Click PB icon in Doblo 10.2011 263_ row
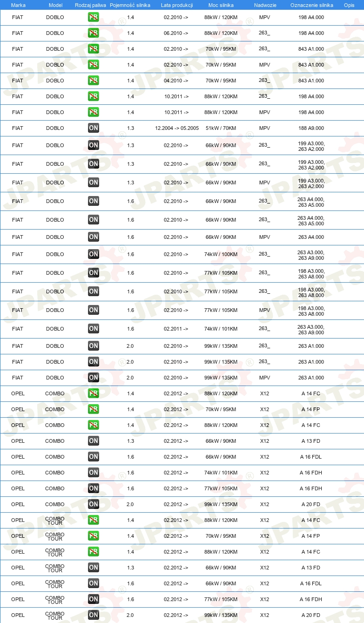This screenshot has width=364, height=623. pyautogui.click(x=94, y=96)
